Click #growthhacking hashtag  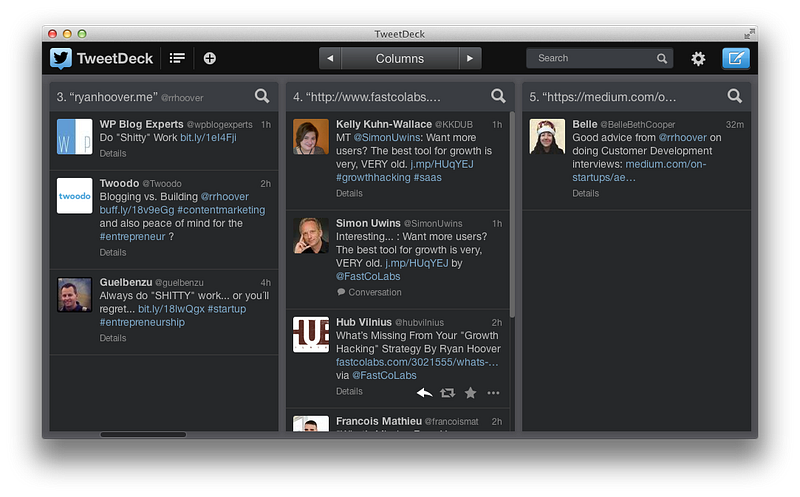[373, 178]
